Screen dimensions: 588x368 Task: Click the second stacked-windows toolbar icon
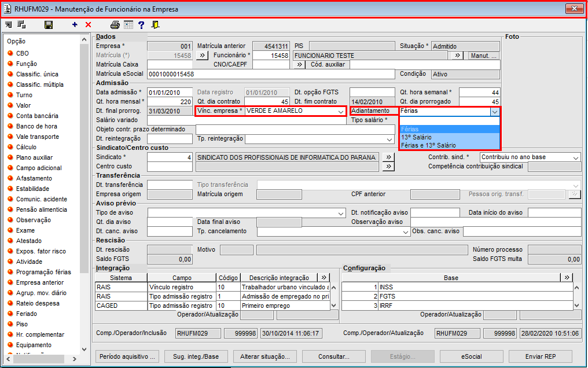(x=22, y=25)
